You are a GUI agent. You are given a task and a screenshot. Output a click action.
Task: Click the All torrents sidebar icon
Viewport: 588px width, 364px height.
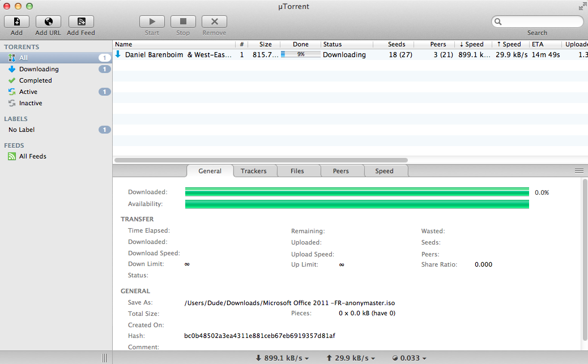tap(12, 58)
